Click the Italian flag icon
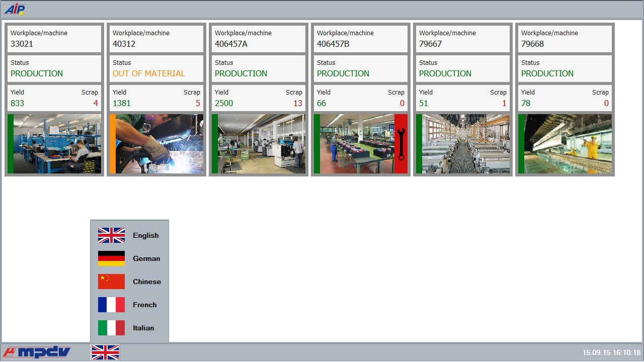This screenshot has width=644, height=362. pyautogui.click(x=111, y=328)
